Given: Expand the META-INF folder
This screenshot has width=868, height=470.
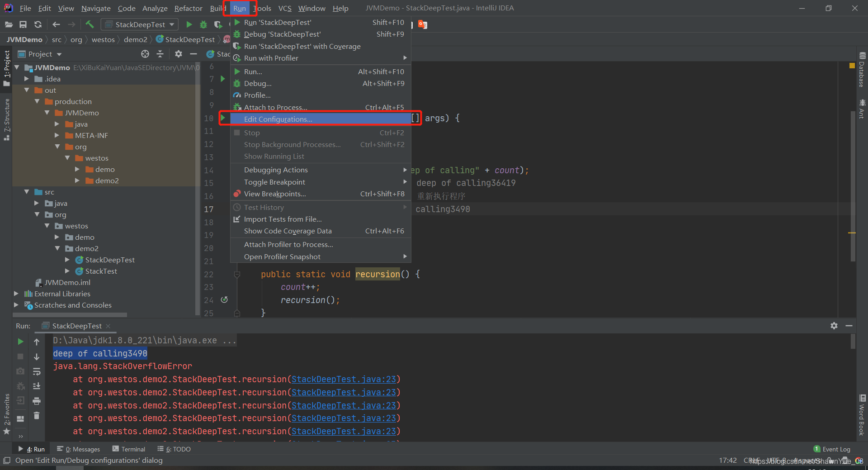Looking at the screenshot, I should coord(57,135).
